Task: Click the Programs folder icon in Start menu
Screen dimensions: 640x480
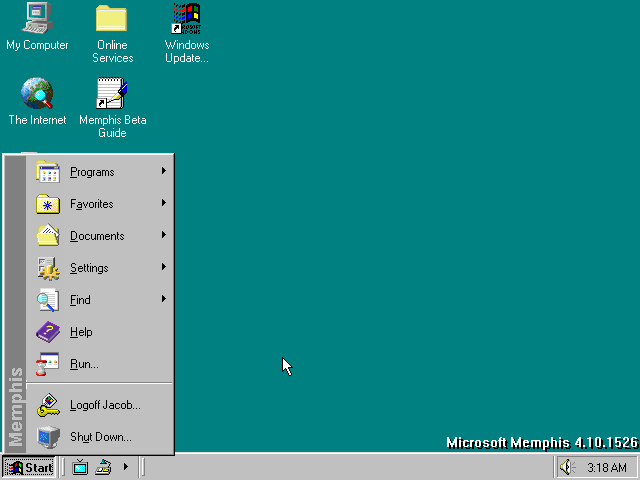Action: (x=48, y=171)
